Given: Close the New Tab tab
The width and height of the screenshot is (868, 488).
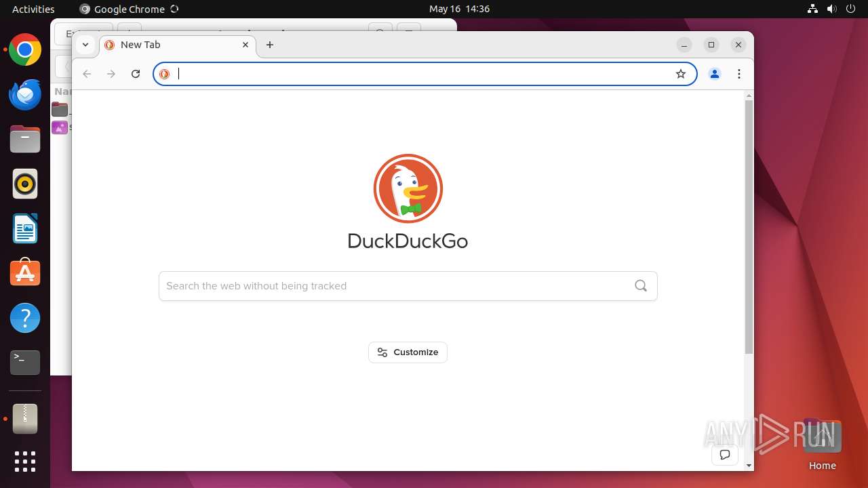Looking at the screenshot, I should pyautogui.click(x=245, y=45).
